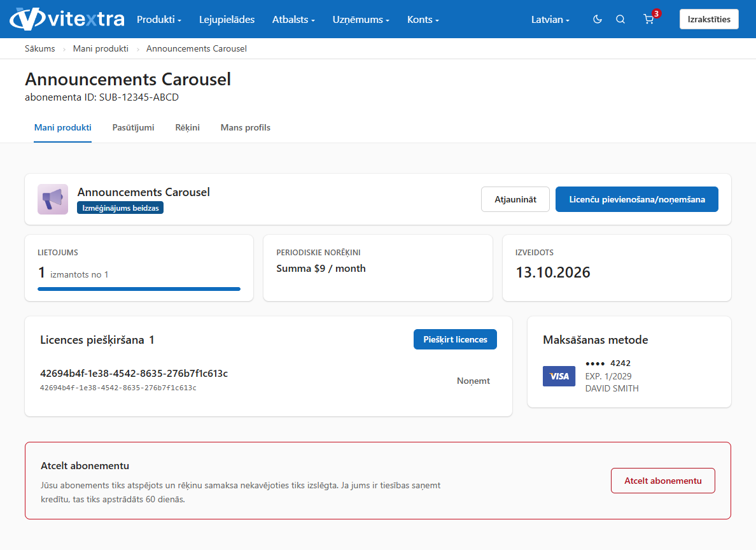Screen dimensions: 756x550
Task: Click the Izrakstīties button
Action: click(709, 19)
